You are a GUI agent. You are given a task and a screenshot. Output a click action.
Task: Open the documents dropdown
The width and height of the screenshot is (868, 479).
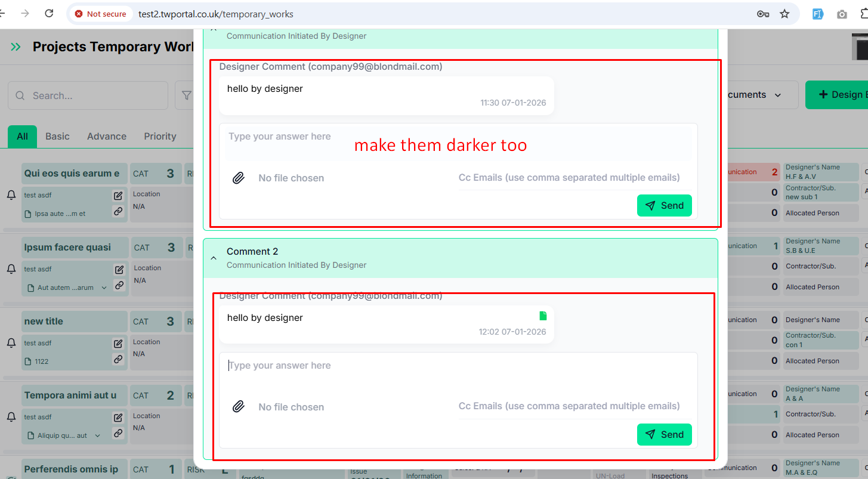coord(758,95)
